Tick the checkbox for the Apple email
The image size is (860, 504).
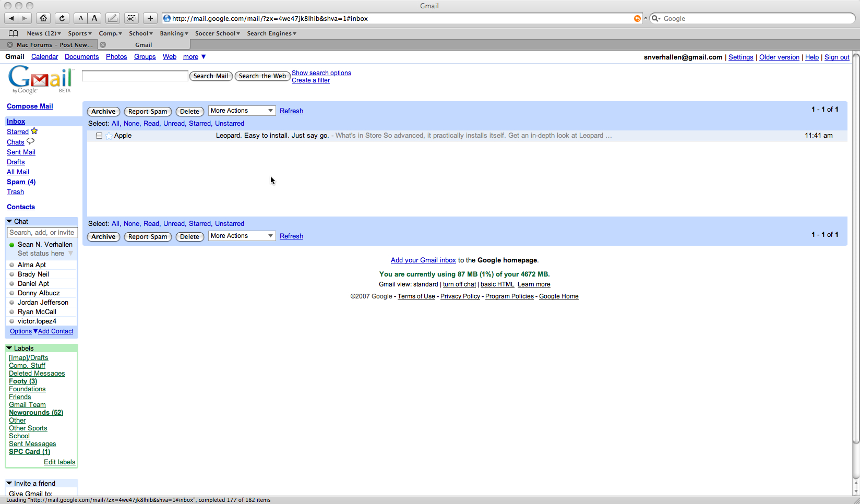[99, 136]
